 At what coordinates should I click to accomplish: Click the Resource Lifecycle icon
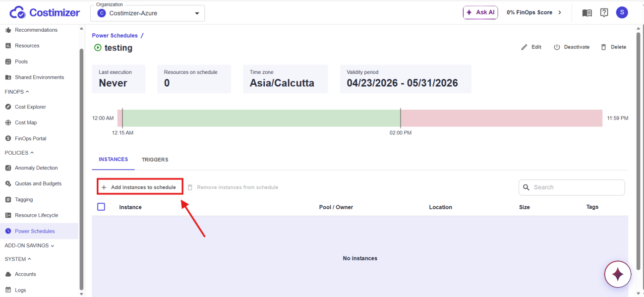[8, 215]
